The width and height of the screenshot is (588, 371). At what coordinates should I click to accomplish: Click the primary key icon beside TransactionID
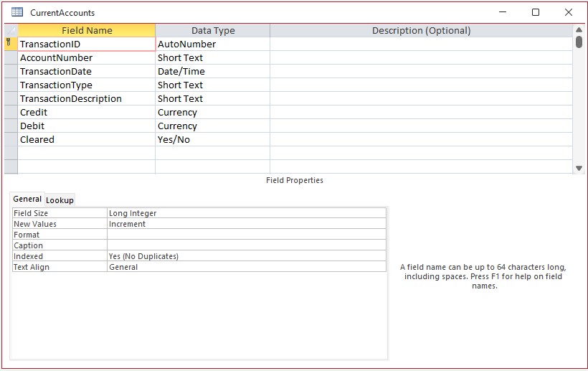[x=9, y=42]
